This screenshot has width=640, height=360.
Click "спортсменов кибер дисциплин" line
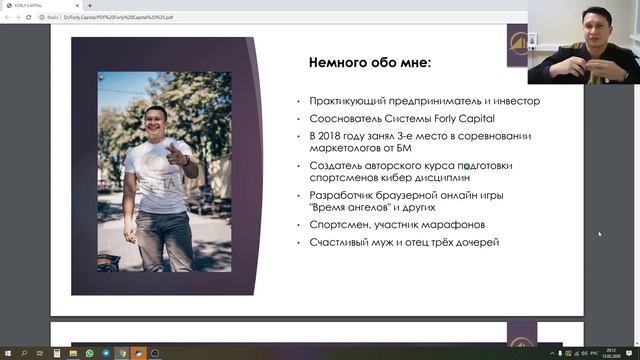tap(390, 178)
